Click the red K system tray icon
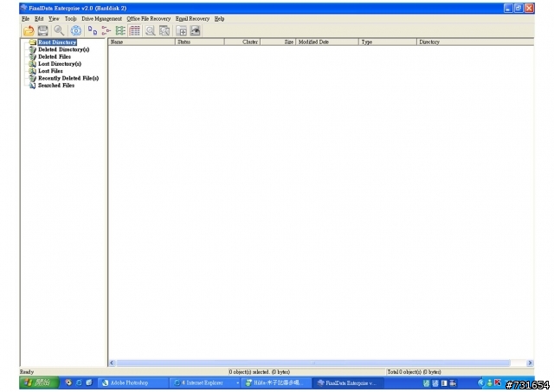This screenshot has width=554, height=392. [498, 382]
